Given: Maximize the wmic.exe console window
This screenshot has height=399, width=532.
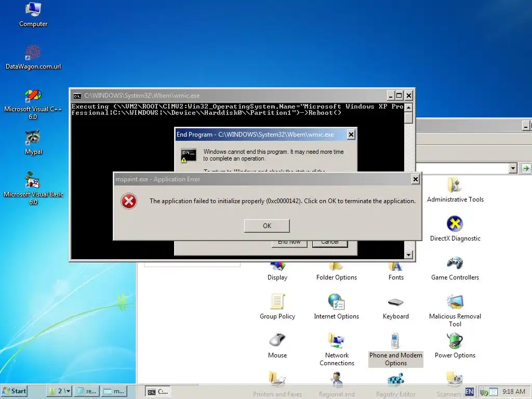Looking at the screenshot, I should tap(400, 96).
